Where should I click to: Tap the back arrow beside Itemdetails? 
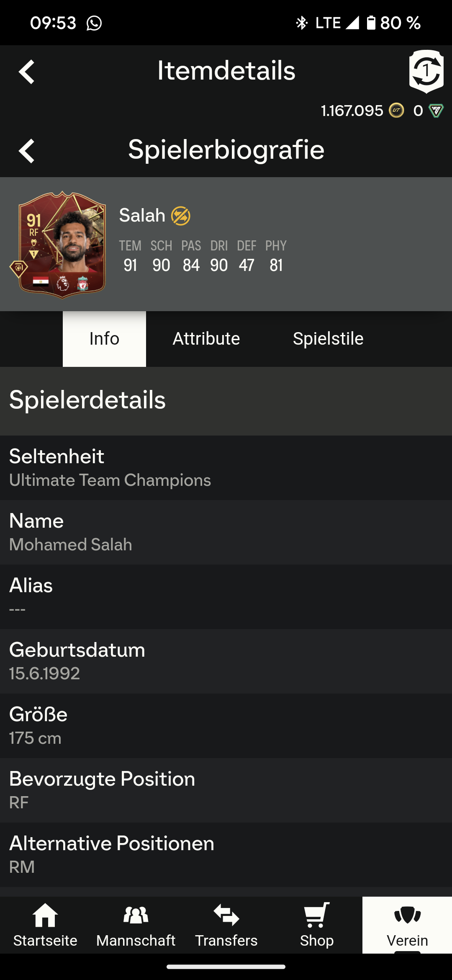pyautogui.click(x=27, y=72)
